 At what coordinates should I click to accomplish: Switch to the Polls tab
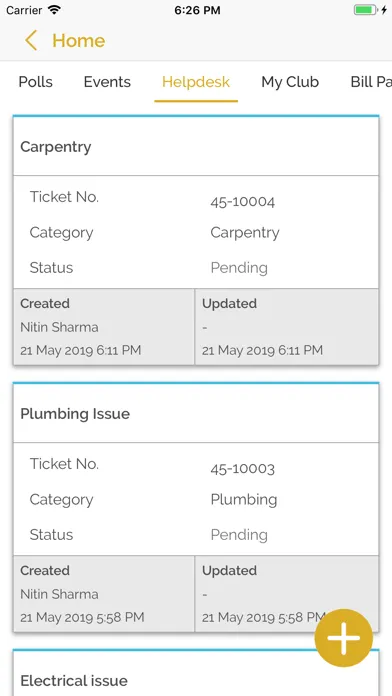pyautogui.click(x=36, y=82)
